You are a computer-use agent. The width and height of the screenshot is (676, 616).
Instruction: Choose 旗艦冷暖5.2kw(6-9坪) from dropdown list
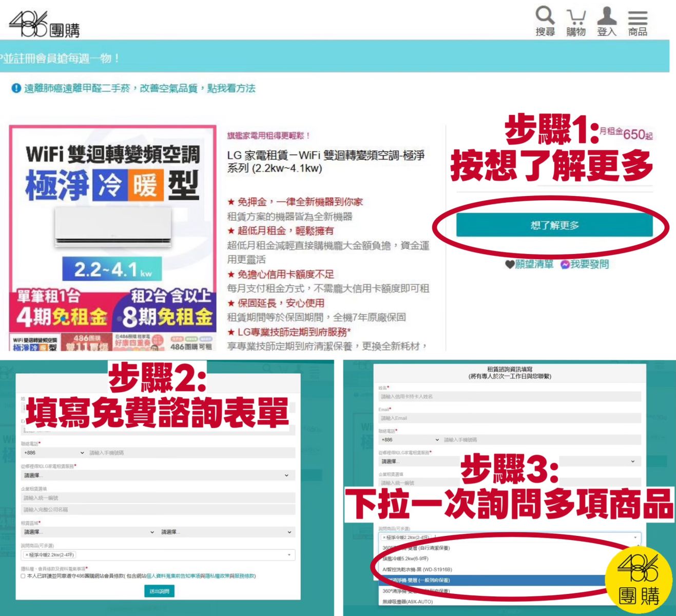[x=405, y=559]
